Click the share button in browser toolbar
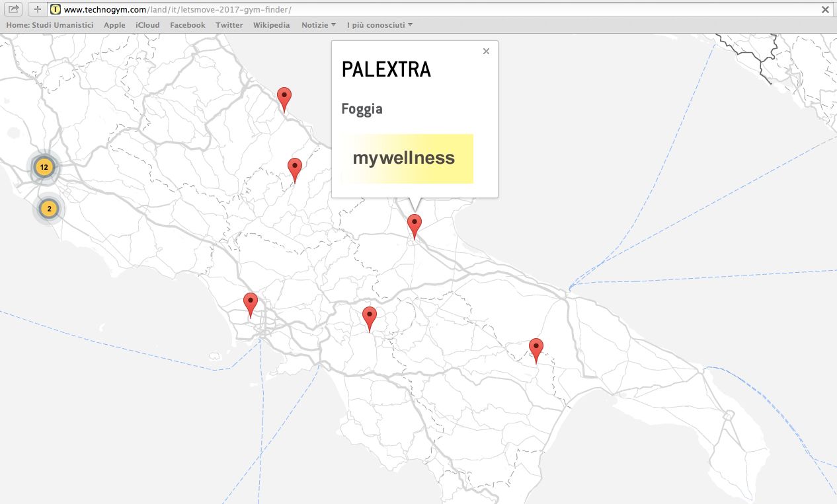The height and width of the screenshot is (504, 837). [13, 9]
